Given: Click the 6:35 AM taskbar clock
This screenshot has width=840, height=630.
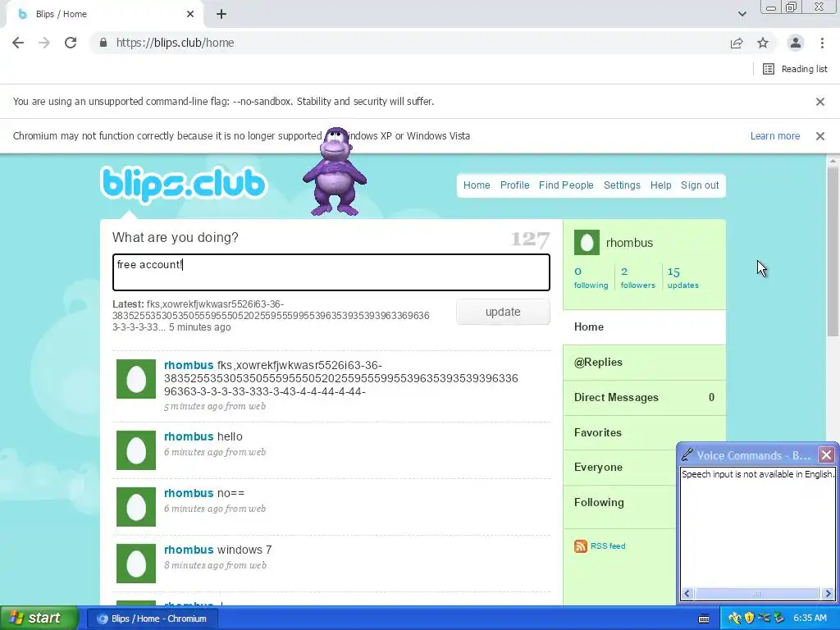Looking at the screenshot, I should click(x=810, y=619).
